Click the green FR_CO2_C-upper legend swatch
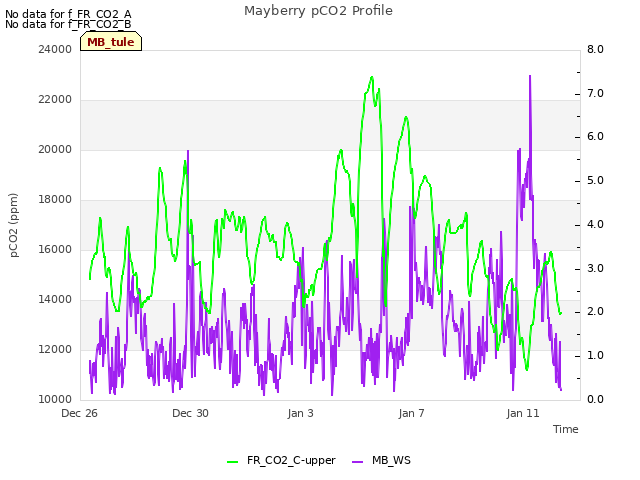 [x=232, y=462]
